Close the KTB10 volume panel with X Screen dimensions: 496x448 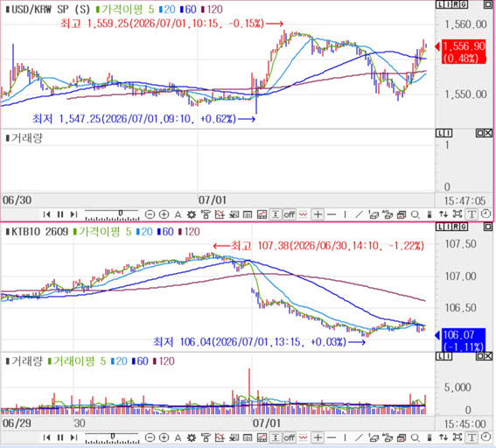click(488, 356)
